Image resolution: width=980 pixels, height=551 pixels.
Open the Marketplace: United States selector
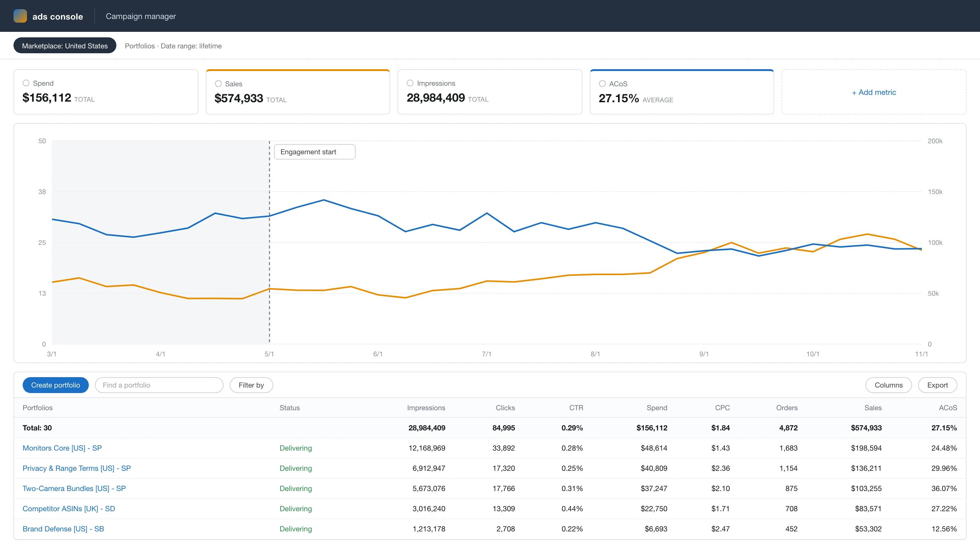pos(65,46)
